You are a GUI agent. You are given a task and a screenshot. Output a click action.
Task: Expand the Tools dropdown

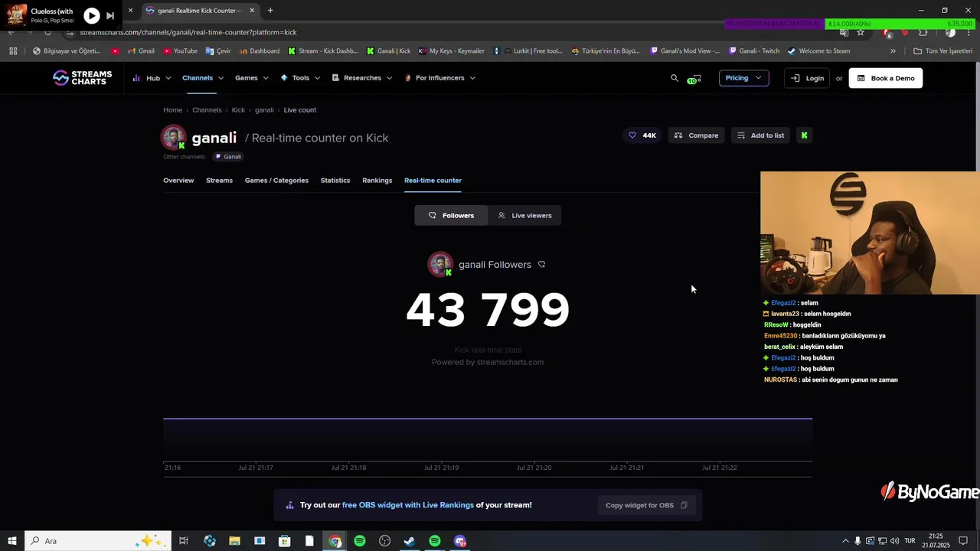tap(300, 78)
